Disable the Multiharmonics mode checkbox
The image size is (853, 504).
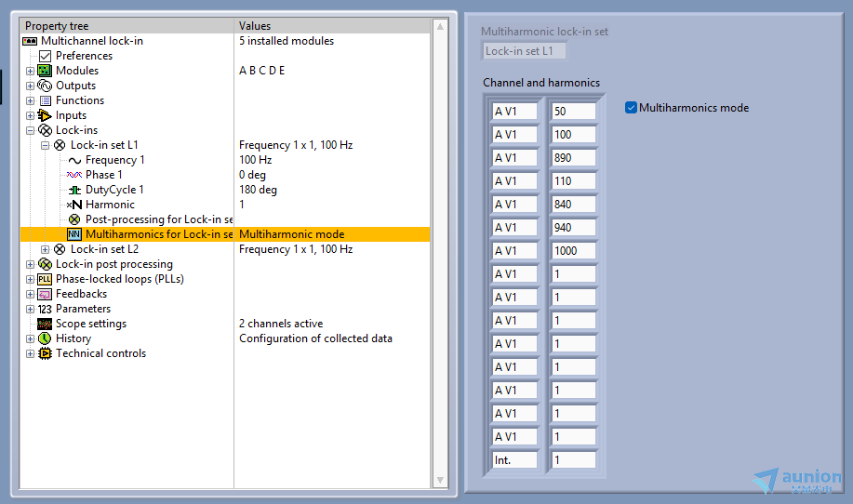(632, 108)
